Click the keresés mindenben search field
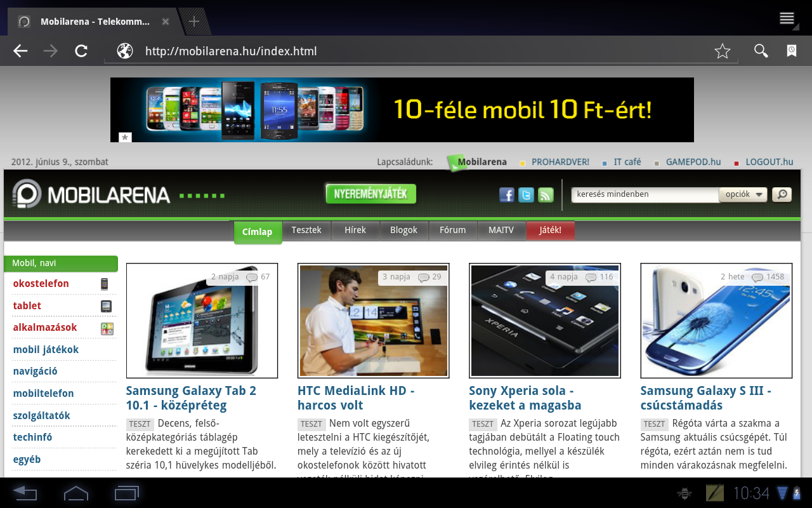Screen dimensions: 812x508 645,195
